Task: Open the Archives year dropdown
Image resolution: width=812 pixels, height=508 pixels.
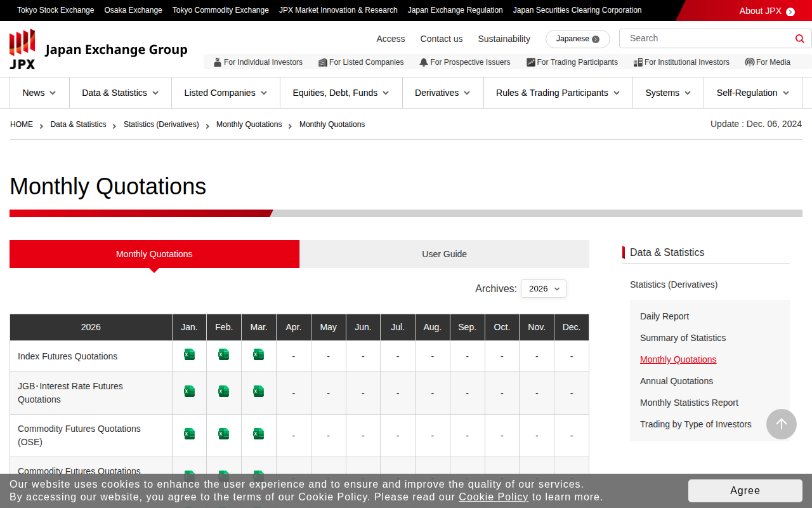Action: 543,289
